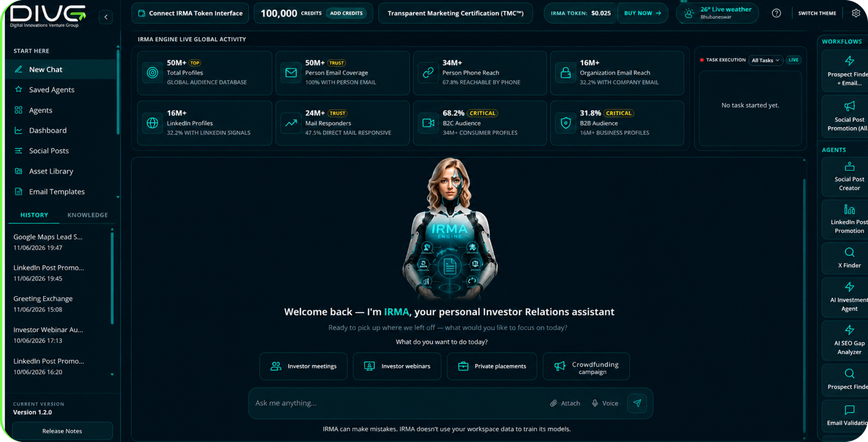This screenshot has width=868, height=442.
Task: Click the IRMA robot avatar image
Action: (450, 228)
